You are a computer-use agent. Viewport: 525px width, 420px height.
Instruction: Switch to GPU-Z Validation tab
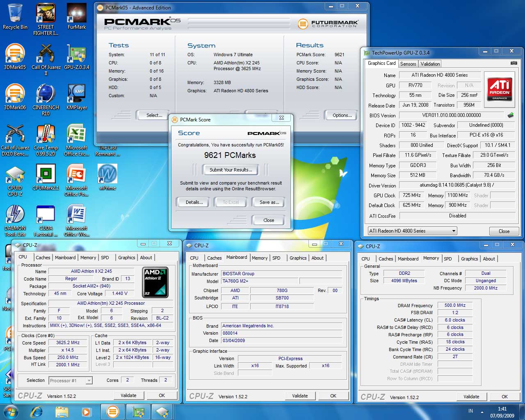pyautogui.click(x=430, y=64)
